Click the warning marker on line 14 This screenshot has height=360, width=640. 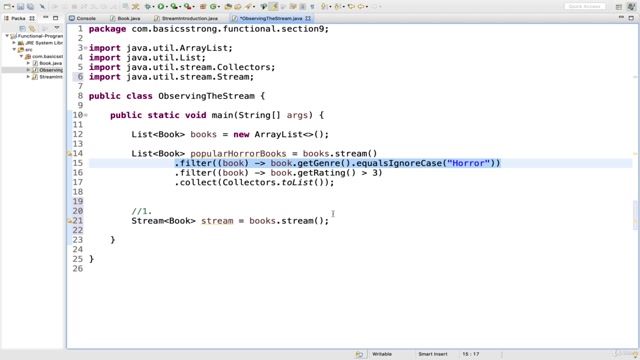(69, 154)
